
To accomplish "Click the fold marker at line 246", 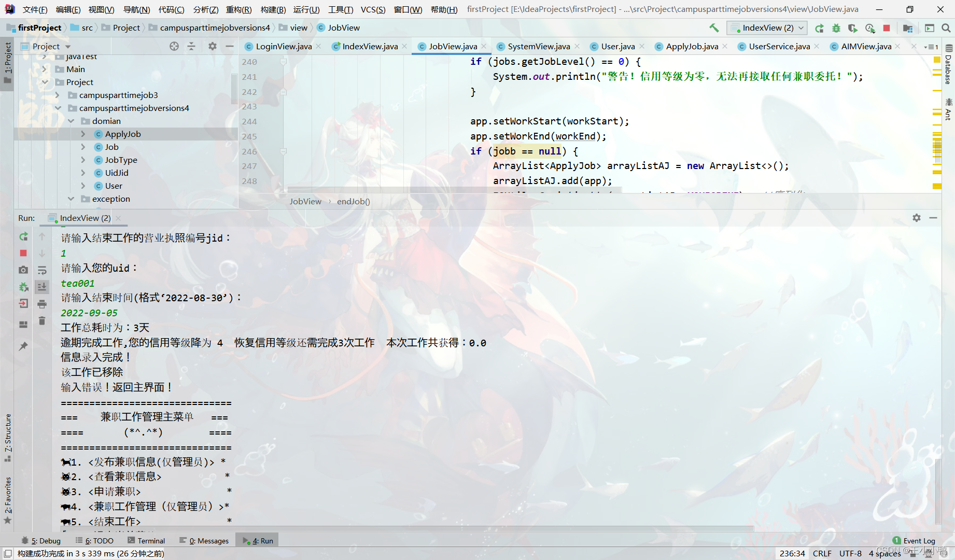I will pos(284,151).
